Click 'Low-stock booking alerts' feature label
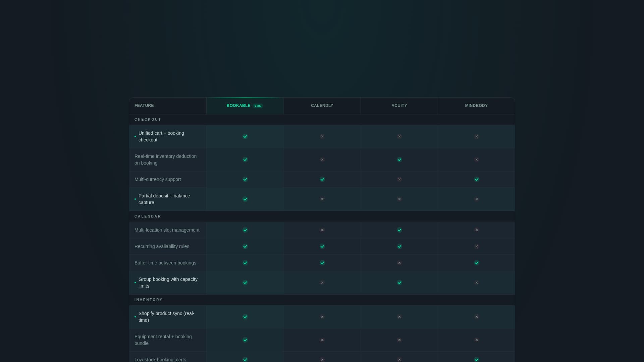644x362 pixels. click(160, 360)
